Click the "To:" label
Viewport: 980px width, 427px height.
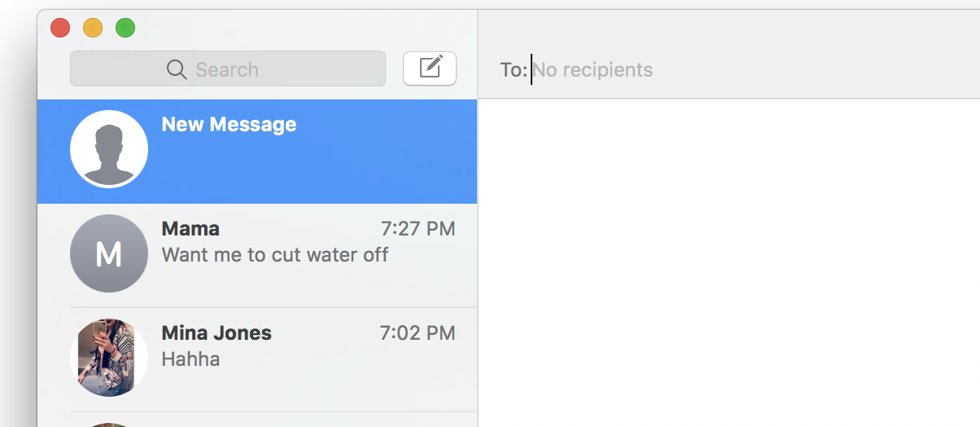tap(514, 70)
